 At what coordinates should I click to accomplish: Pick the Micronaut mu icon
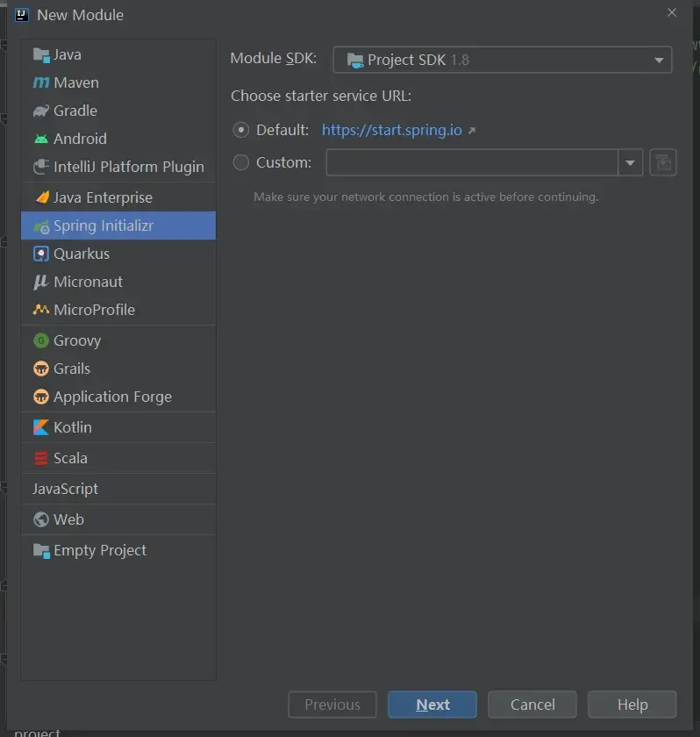coord(41,282)
